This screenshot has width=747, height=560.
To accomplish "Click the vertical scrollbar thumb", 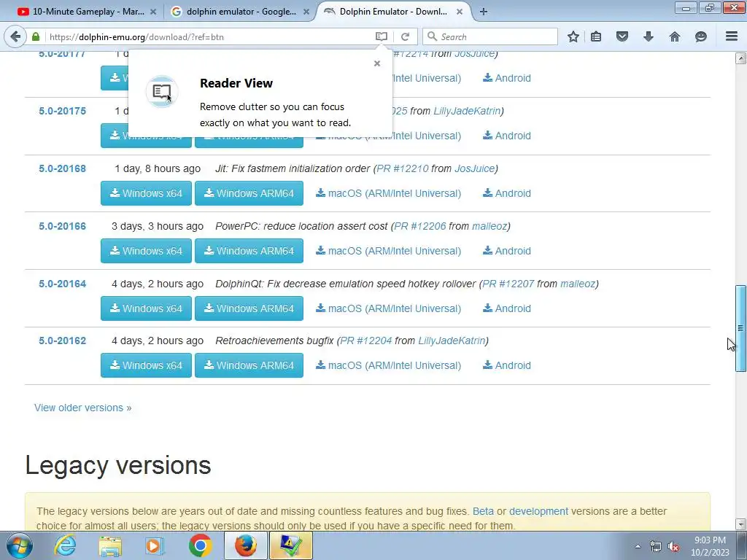I will point(740,328).
